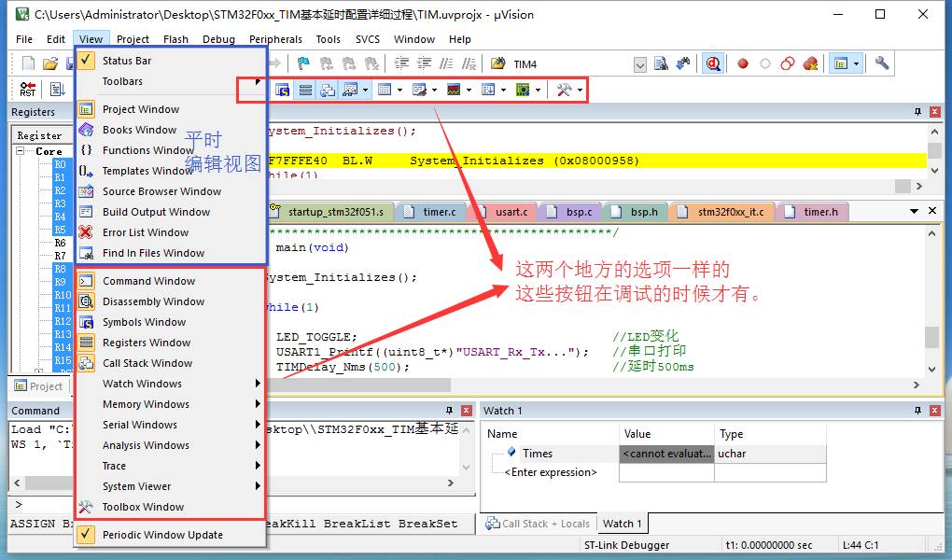Toggle Periodic Window Update option
952x560 pixels.
point(86,535)
